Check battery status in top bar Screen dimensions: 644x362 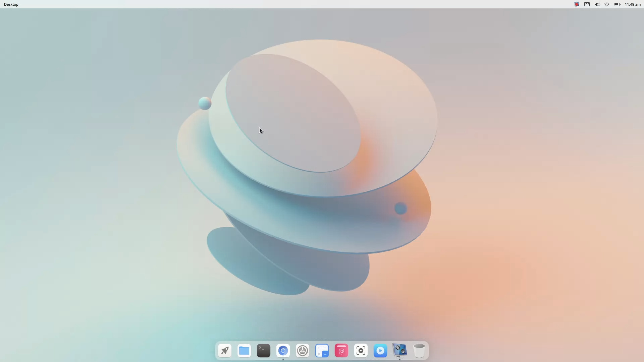tap(617, 4)
